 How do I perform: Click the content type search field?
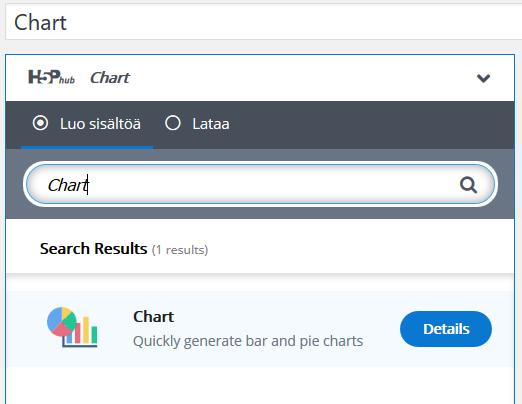261,184
